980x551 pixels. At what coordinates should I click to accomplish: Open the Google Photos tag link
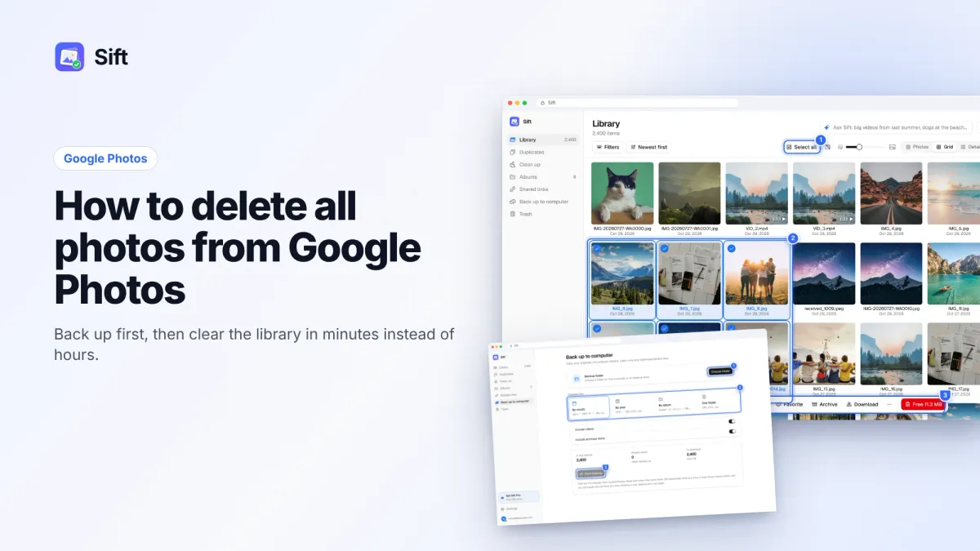point(105,158)
